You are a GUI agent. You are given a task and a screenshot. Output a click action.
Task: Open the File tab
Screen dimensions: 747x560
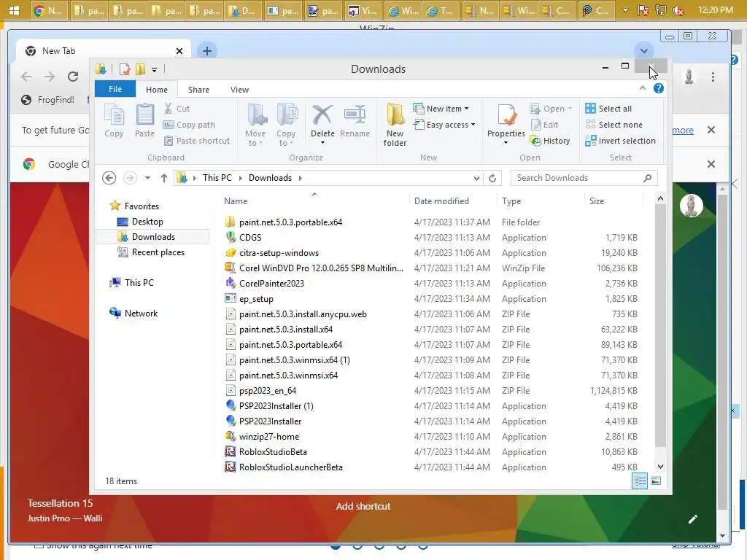click(115, 89)
